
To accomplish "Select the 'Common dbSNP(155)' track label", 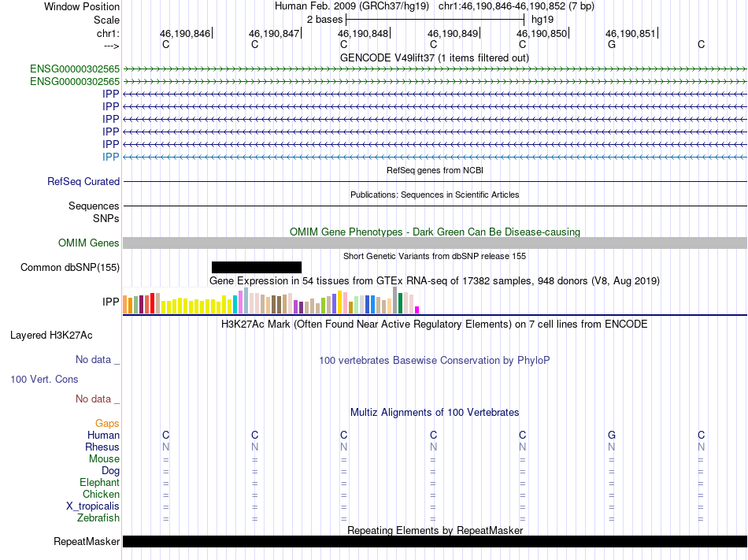I will pyautogui.click(x=70, y=267).
